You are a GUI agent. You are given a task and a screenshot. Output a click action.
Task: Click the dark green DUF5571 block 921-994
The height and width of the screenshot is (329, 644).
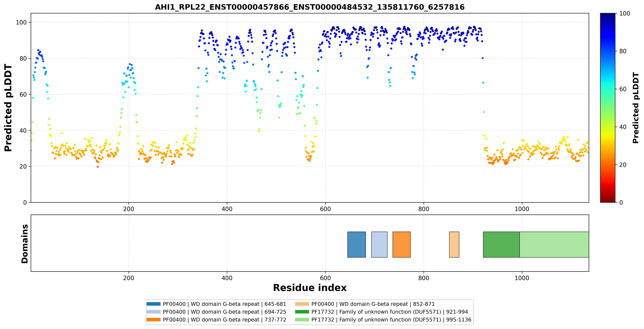[501, 244]
